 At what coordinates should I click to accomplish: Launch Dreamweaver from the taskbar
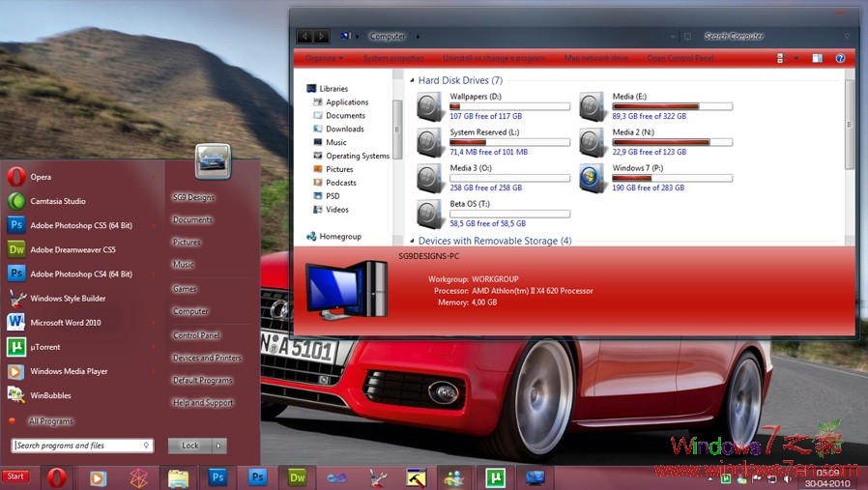[x=298, y=477]
